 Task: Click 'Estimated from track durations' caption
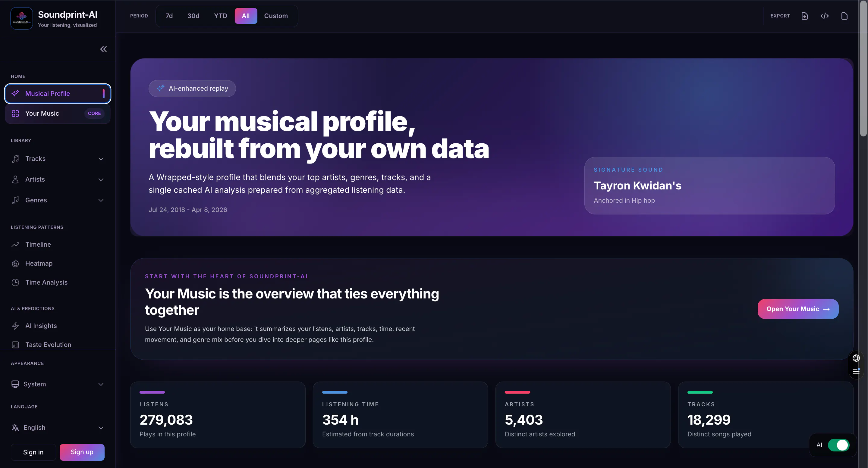pos(368,434)
